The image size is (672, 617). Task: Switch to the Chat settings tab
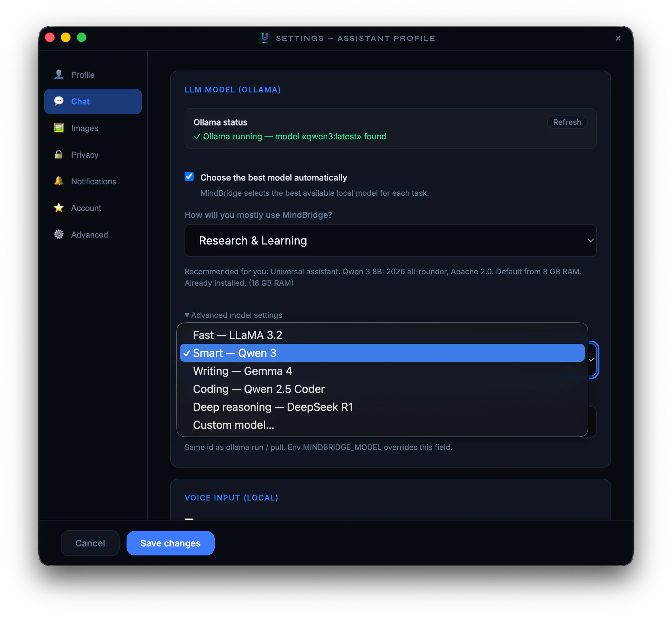[93, 101]
